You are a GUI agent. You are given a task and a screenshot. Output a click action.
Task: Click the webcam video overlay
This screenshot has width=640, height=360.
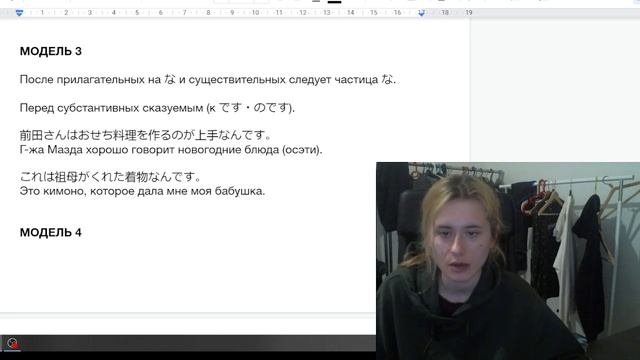click(x=508, y=261)
